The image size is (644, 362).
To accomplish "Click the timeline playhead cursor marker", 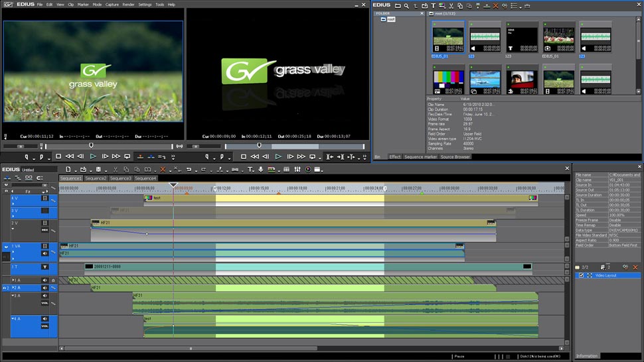I will coord(174,185).
